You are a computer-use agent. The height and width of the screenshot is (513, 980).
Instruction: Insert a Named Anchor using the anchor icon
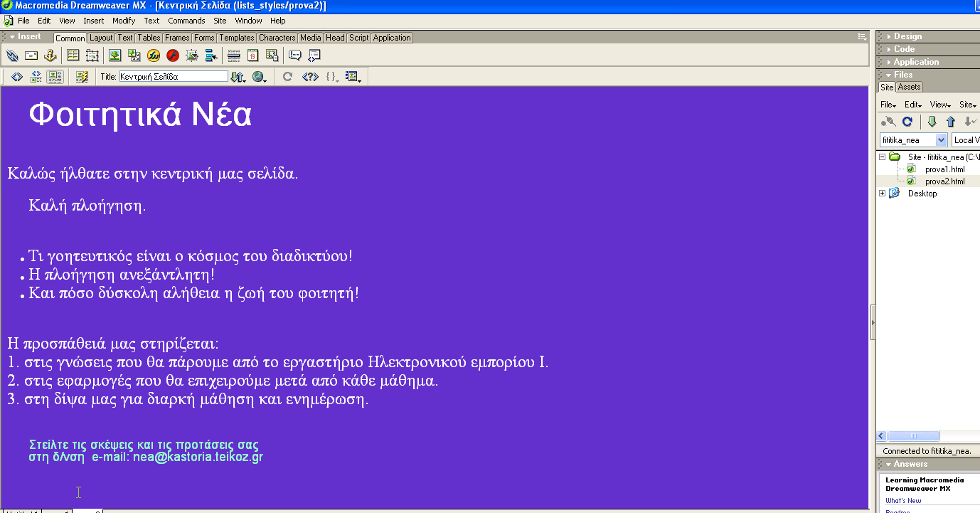[50, 55]
